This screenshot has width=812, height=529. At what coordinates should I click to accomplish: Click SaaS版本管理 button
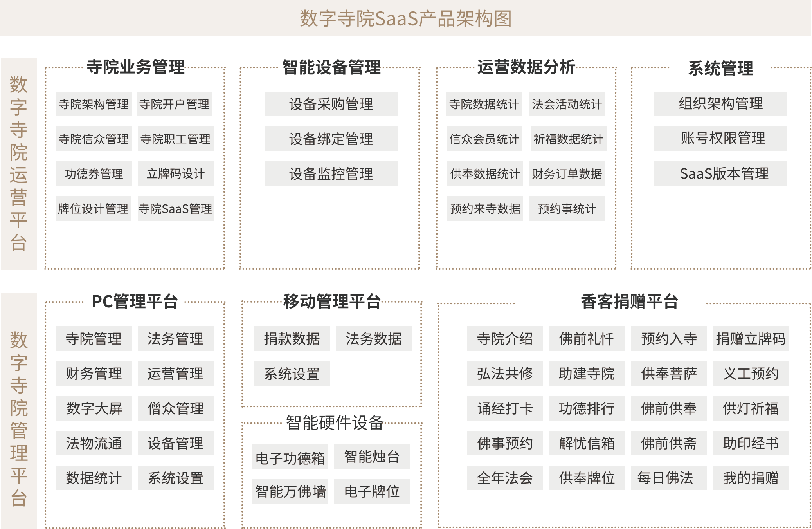click(x=720, y=173)
